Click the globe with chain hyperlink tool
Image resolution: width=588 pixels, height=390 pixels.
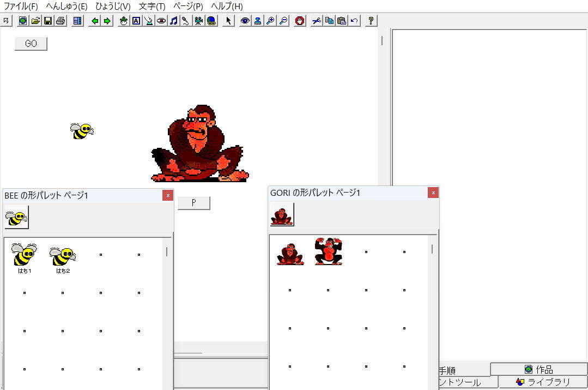click(211, 21)
